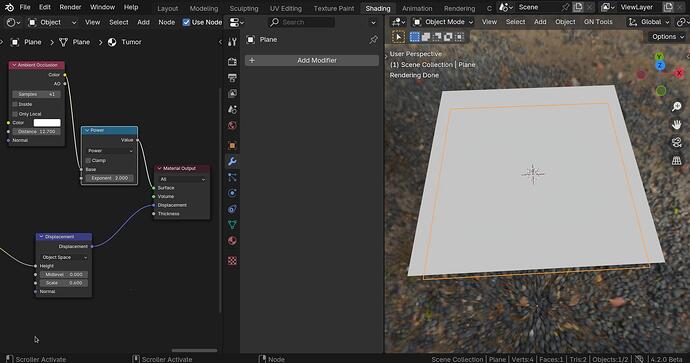Collapse the Displacement node
Viewport: 690px width, 363px height.
[x=41, y=237]
